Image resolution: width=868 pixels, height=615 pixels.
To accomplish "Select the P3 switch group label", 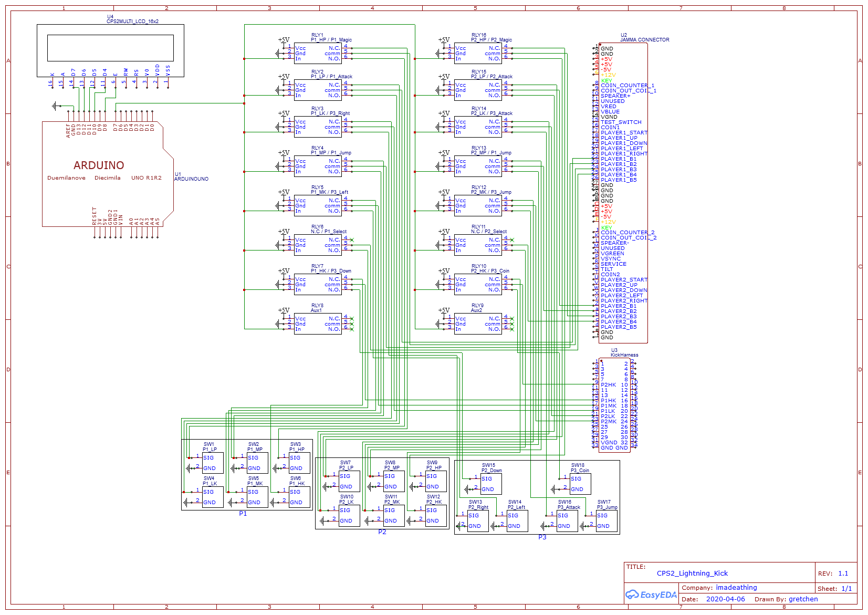I will 542,537.
